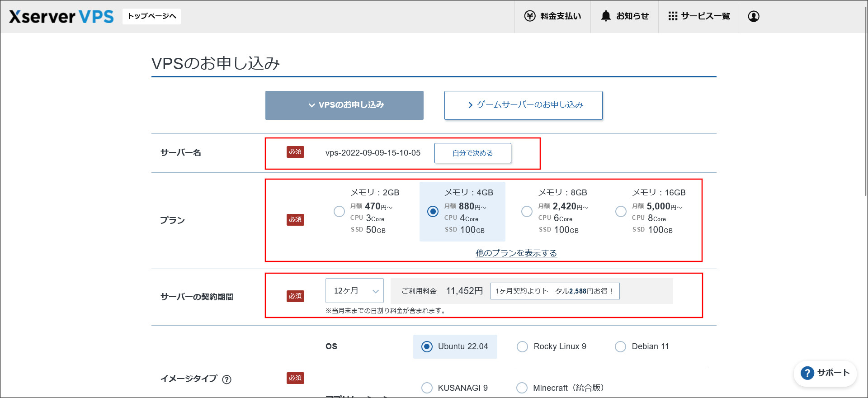Open the 12ヶ月 contract period dropdown

[x=354, y=291]
